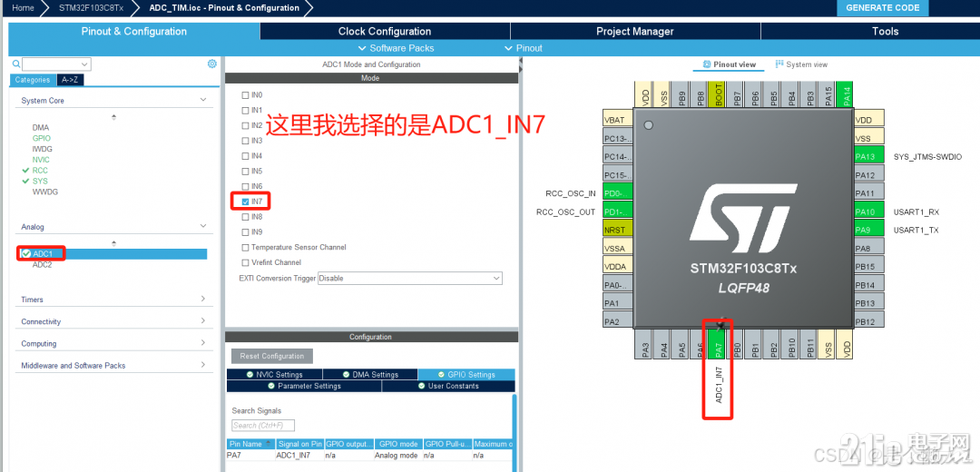Click the search magnifier icon in the categories panel
This screenshot has height=472, width=980.
[x=16, y=64]
